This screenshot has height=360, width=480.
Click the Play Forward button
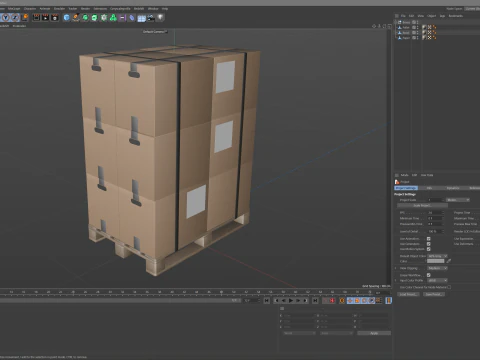tap(290, 301)
